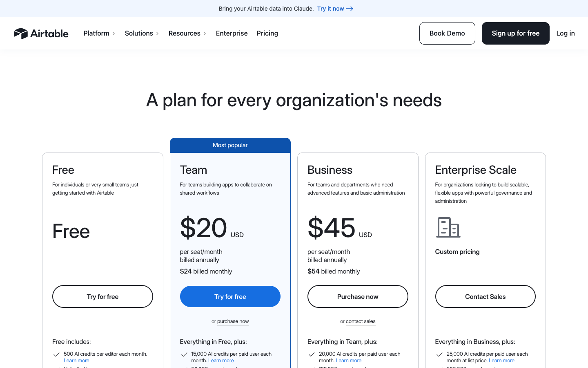588x368 pixels.
Task: Click 'Bring your Airtable data into Claude' text
Action: [x=266, y=9]
